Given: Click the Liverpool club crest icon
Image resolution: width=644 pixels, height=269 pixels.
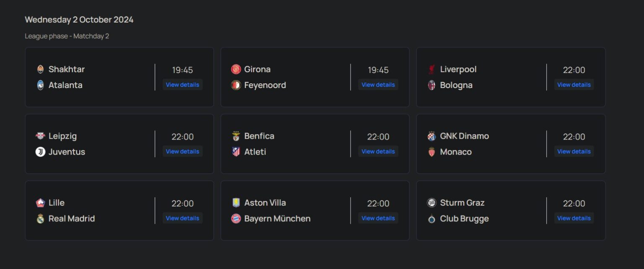Looking at the screenshot, I should [432, 69].
